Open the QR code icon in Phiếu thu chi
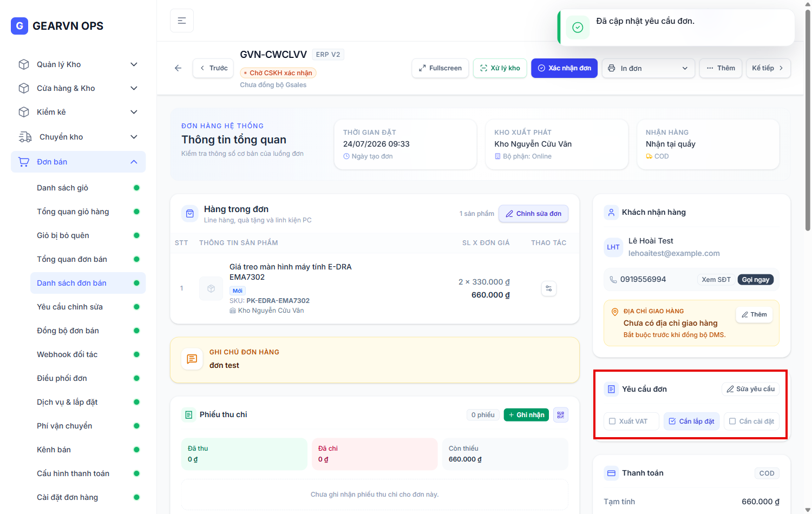Viewport: 812px width, 514px height. (x=561, y=415)
